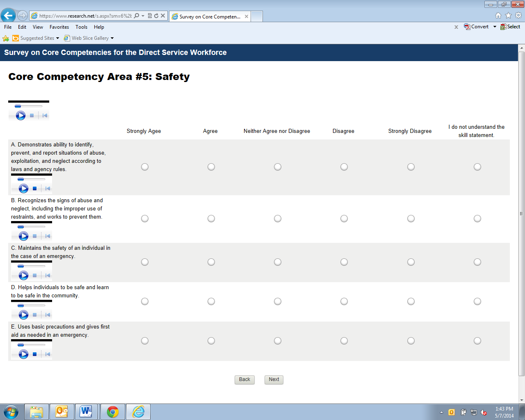Image resolution: width=525 pixels, height=420 pixels.
Task: Open the Convert dropdown arrow
Action: [x=495, y=27]
